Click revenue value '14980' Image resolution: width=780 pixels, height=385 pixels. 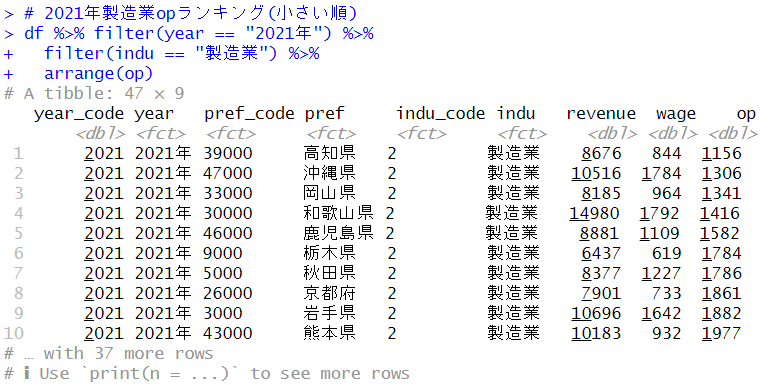tap(594, 213)
